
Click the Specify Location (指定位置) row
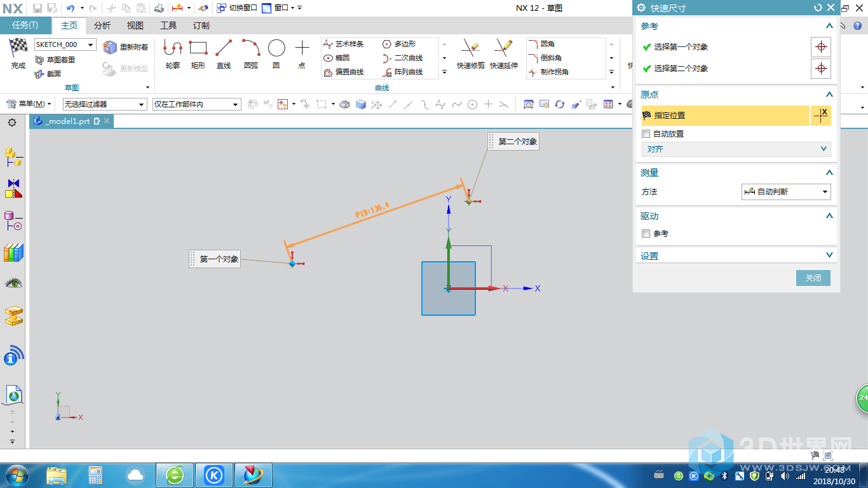pos(726,116)
